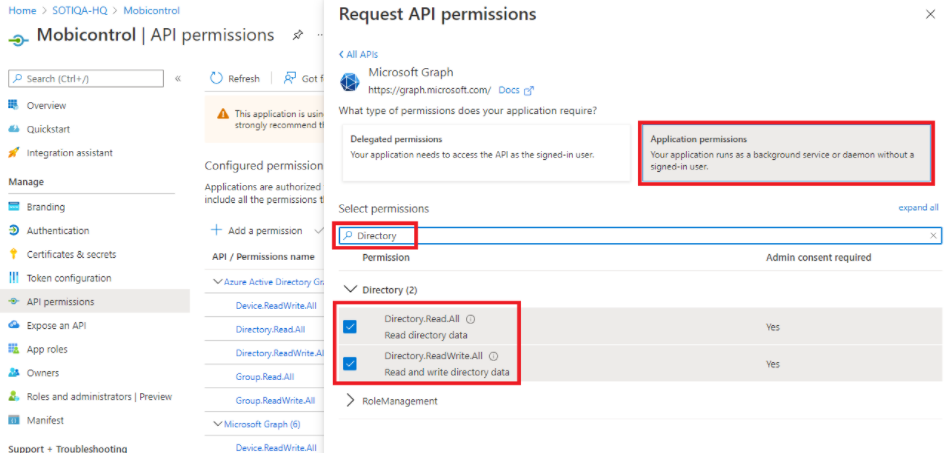Go to App roles in the sidebar
Image resolution: width=950 pixels, height=453 pixels.
click(46, 349)
